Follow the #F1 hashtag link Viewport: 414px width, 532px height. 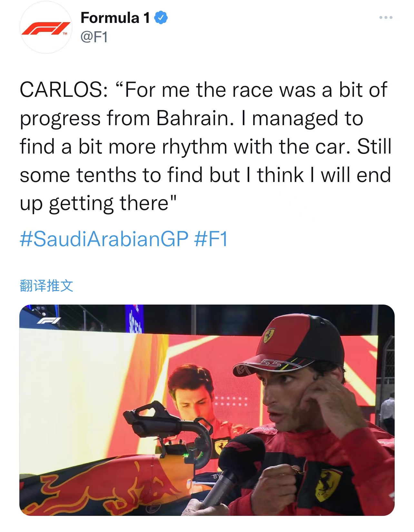tap(211, 239)
